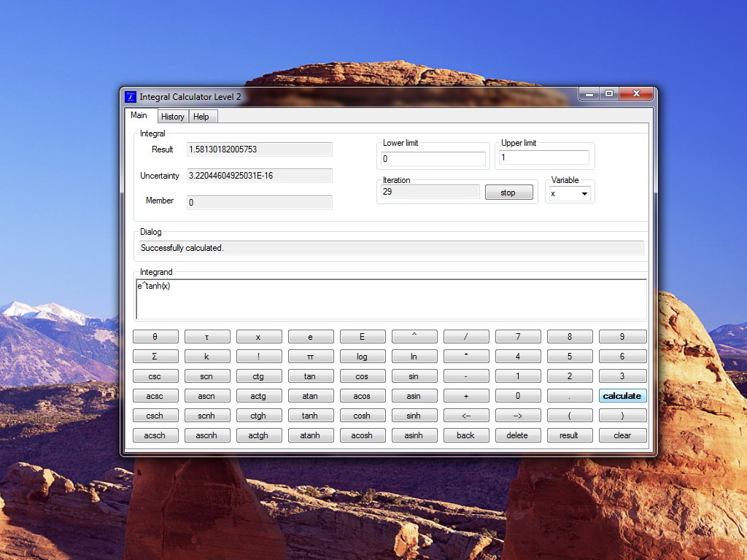This screenshot has width=747, height=560.
Task: Click the theta symbol button
Action: (155, 337)
